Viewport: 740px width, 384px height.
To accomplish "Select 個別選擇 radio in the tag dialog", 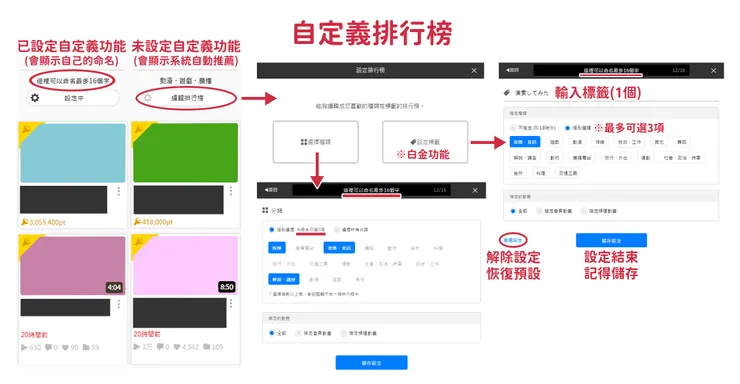I will [568, 128].
